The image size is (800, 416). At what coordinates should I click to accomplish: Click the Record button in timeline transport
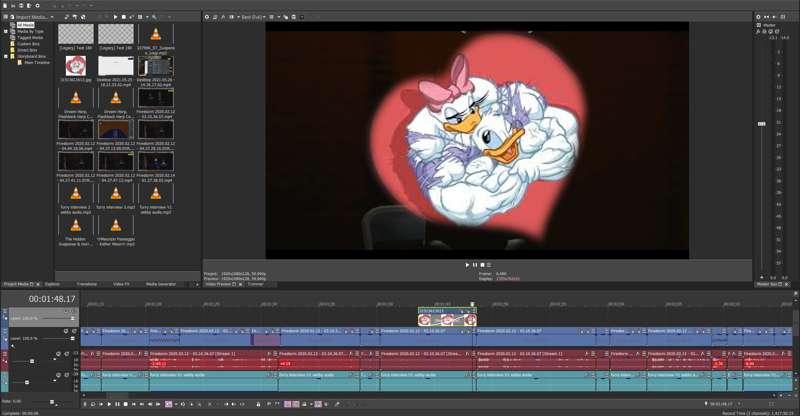click(x=85, y=404)
